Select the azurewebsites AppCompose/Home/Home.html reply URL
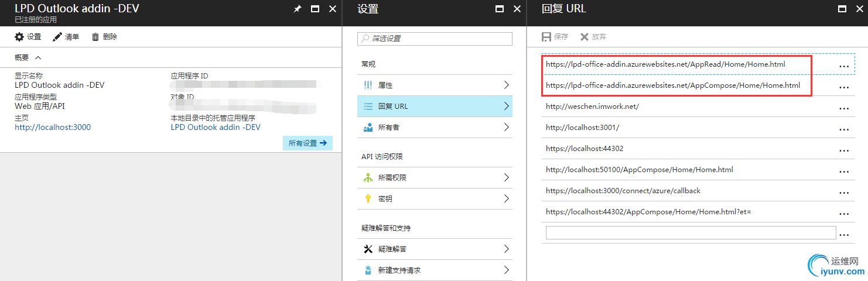Screen dimensions: 868x281 pos(672,85)
